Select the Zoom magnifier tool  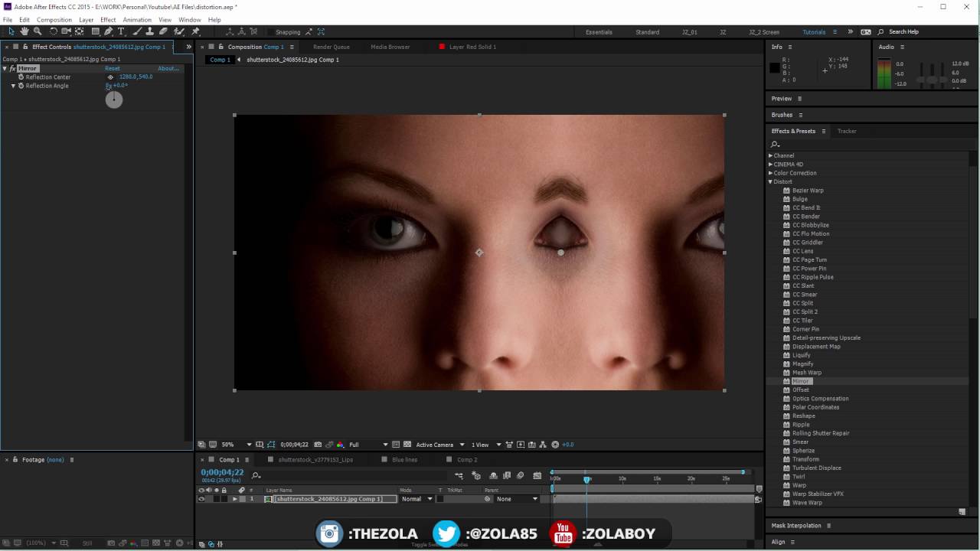38,31
